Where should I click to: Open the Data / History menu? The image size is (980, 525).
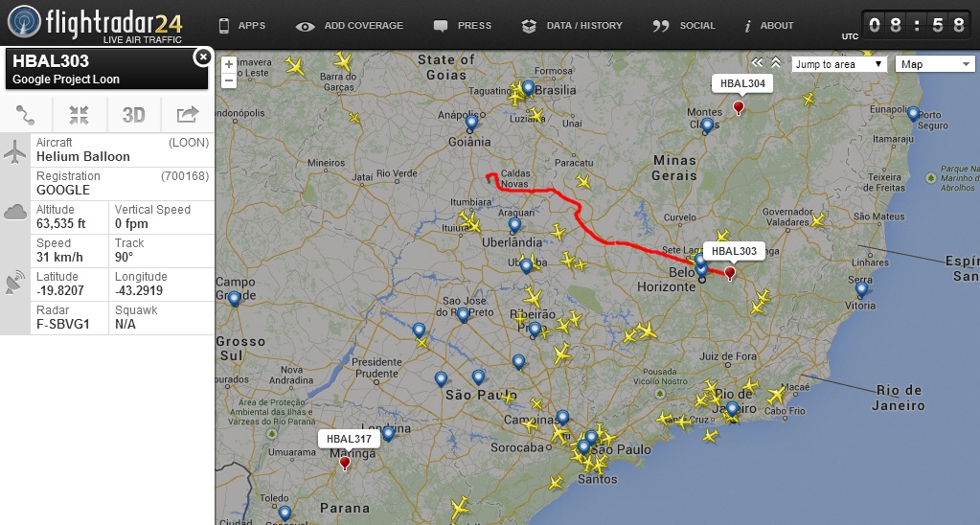point(572,26)
